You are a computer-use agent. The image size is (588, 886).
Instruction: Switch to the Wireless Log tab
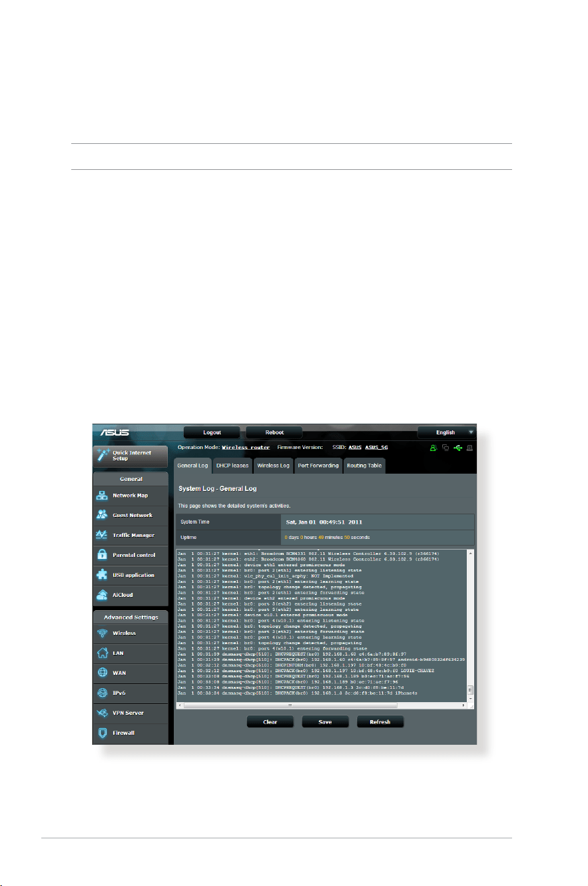[273, 466]
